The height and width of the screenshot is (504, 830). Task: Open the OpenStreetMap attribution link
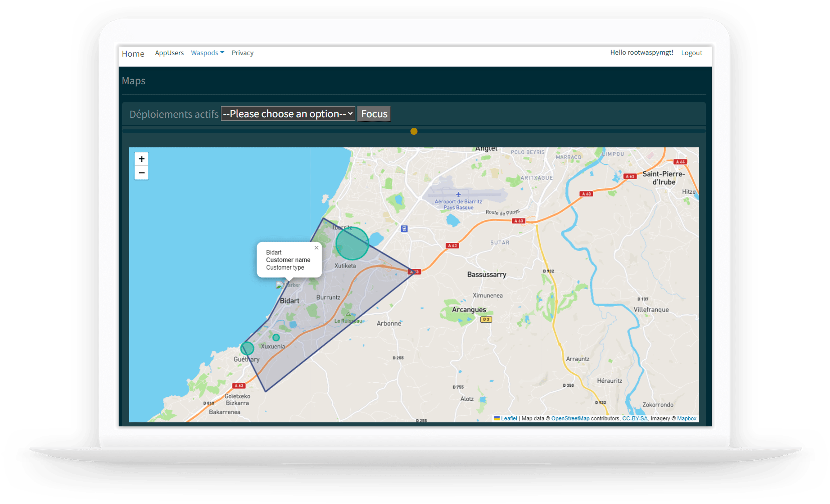[570, 419]
